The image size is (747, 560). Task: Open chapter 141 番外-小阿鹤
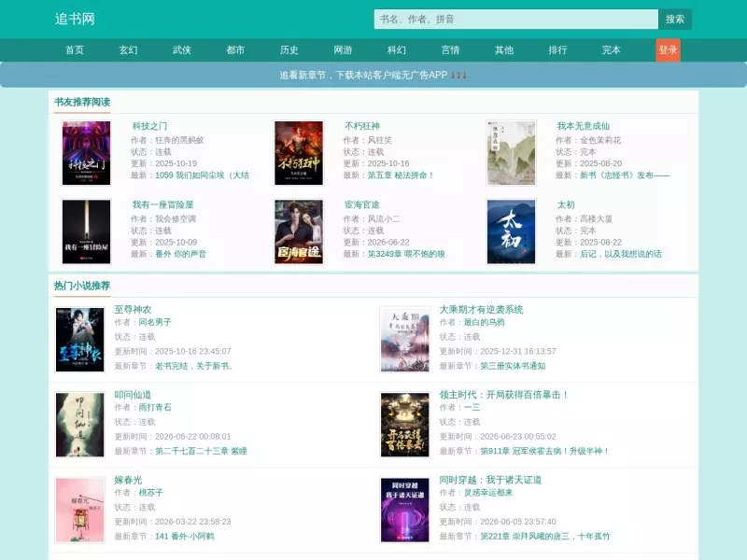coord(184,536)
